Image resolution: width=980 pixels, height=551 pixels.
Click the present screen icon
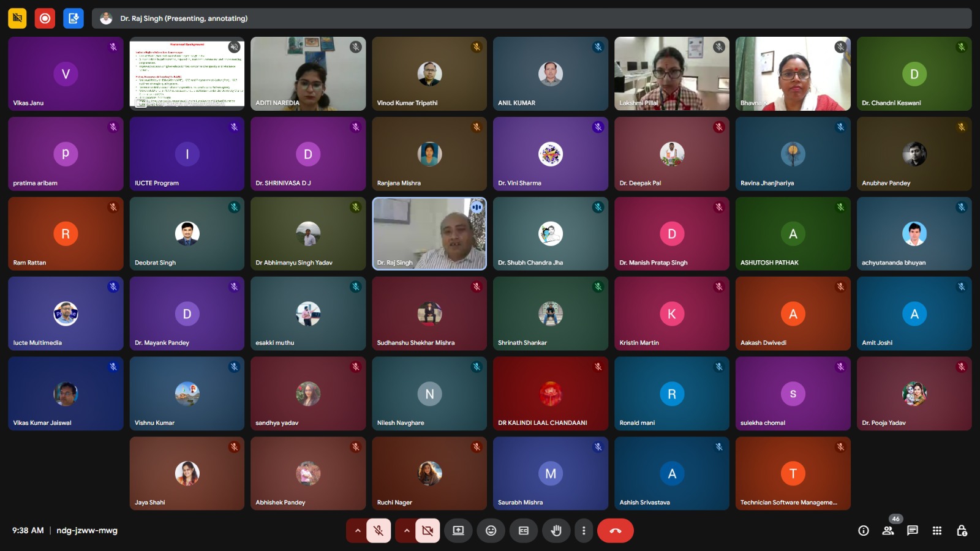(458, 531)
